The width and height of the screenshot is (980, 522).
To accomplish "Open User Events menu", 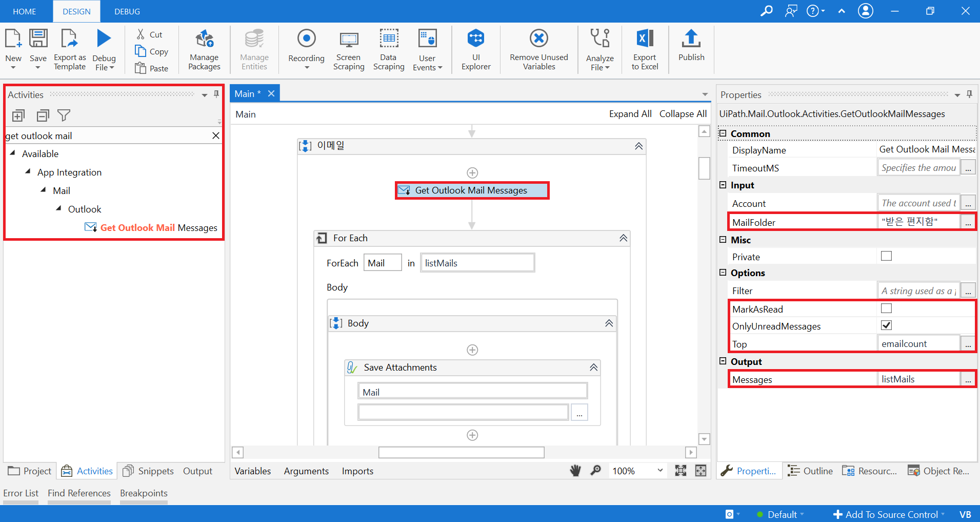I will click(x=427, y=49).
